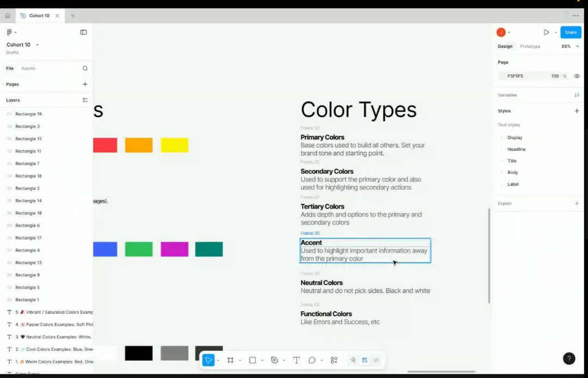
Task: Expand the Pages section header
Action: click(13, 84)
